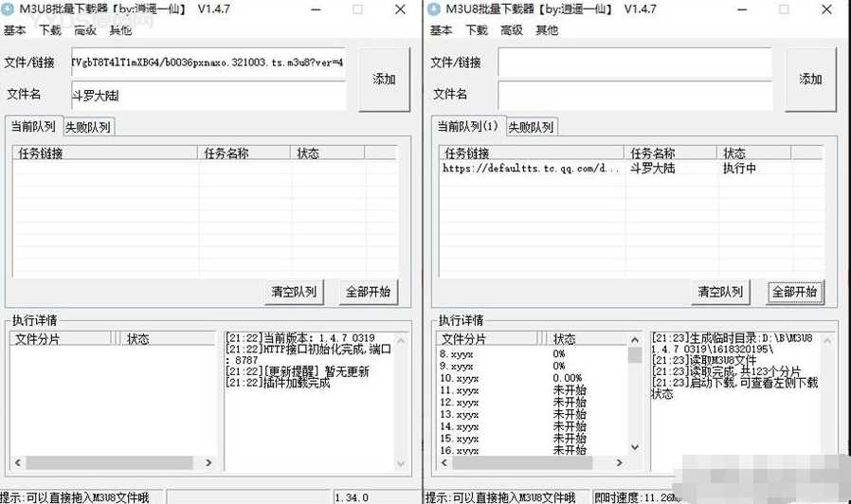Click version 1.34.0 in left status bar
Screen dimensions: 851x504
(x=352, y=497)
